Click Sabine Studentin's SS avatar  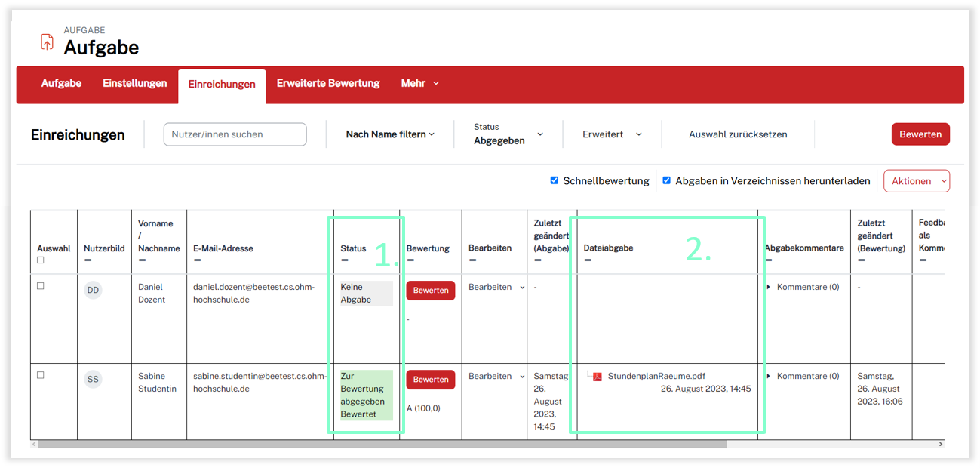[x=93, y=379]
